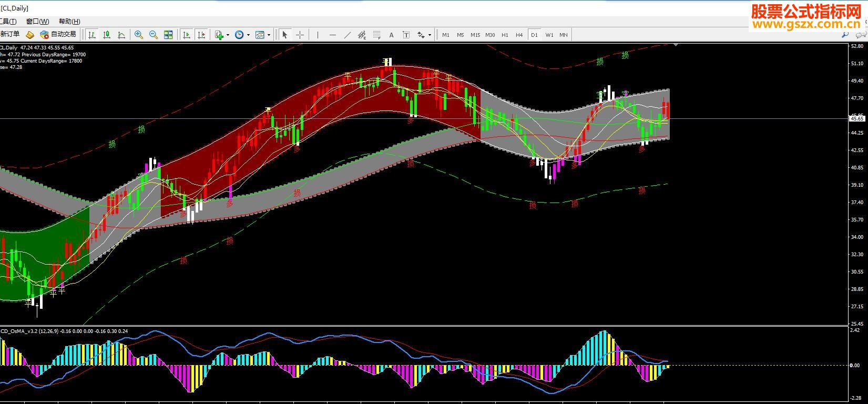Select the vertical line drawing tool

pos(318,35)
